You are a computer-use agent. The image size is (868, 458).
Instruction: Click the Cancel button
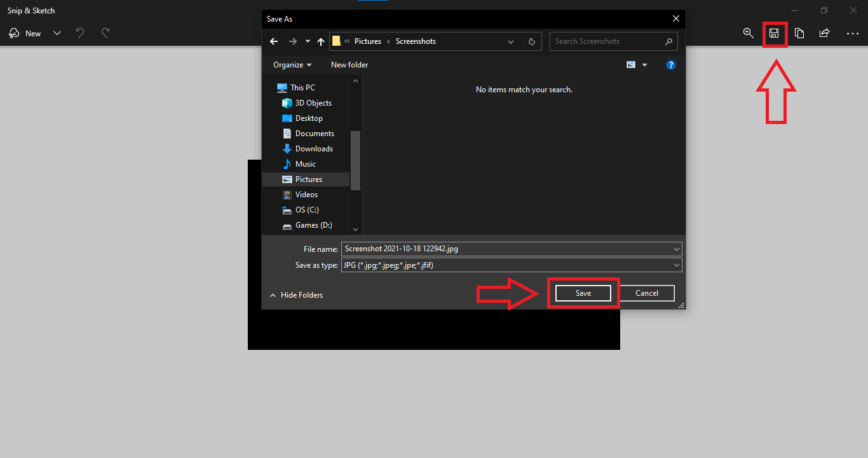click(x=647, y=293)
